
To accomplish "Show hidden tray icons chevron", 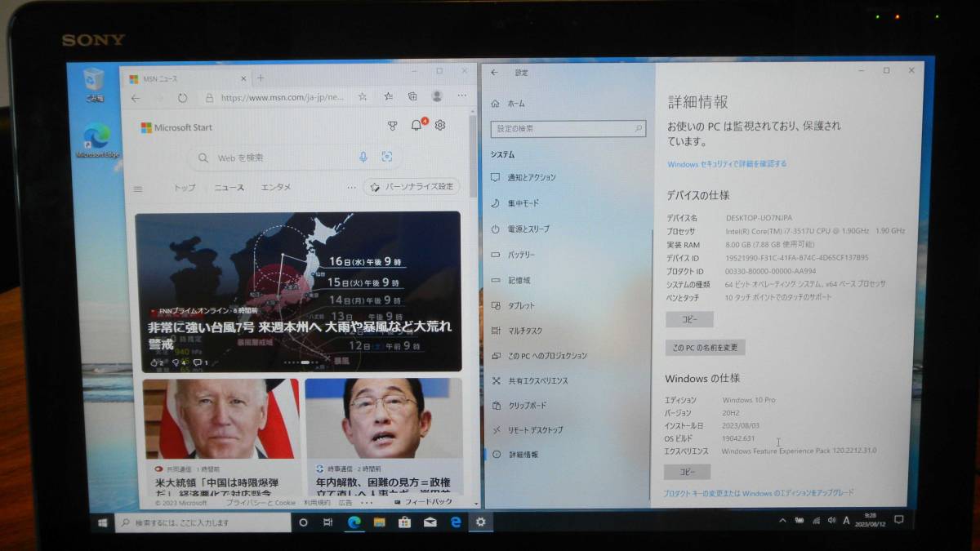I will click(782, 520).
